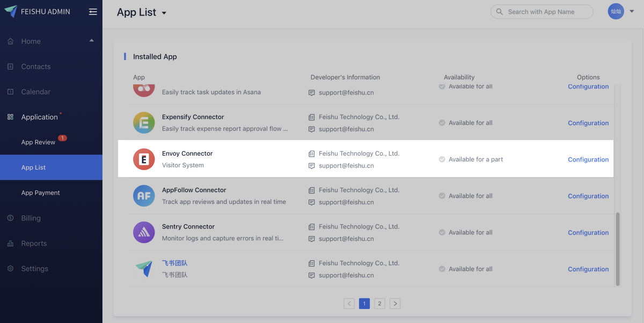This screenshot has height=323, width=644.
Task: Click the Developer's Information column header
Action: (x=345, y=77)
